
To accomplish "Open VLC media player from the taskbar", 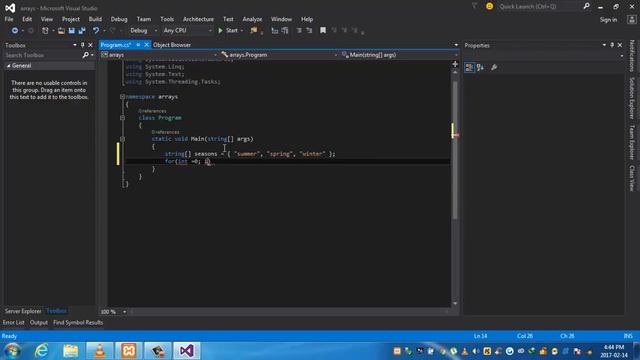I will 100,351.
